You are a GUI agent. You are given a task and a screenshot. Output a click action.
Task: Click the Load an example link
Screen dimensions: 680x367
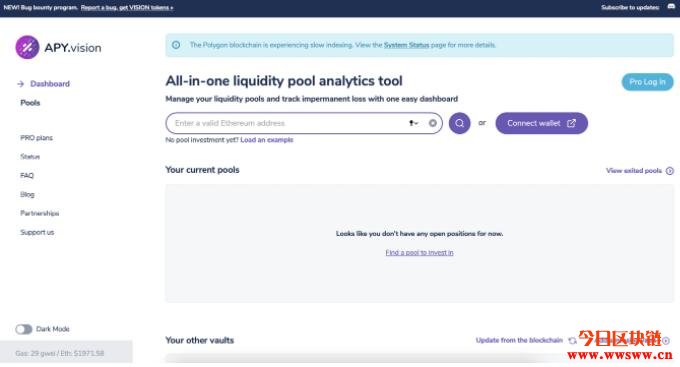[267, 140]
